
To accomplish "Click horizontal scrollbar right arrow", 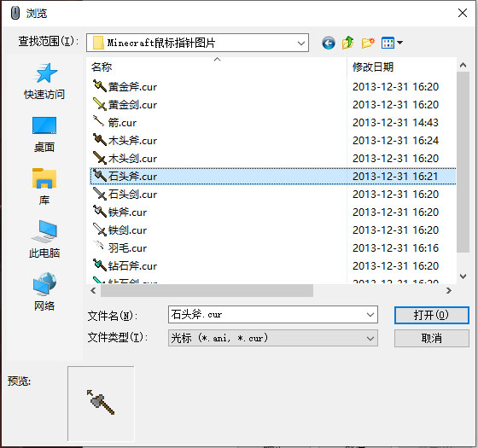I will 448,291.
